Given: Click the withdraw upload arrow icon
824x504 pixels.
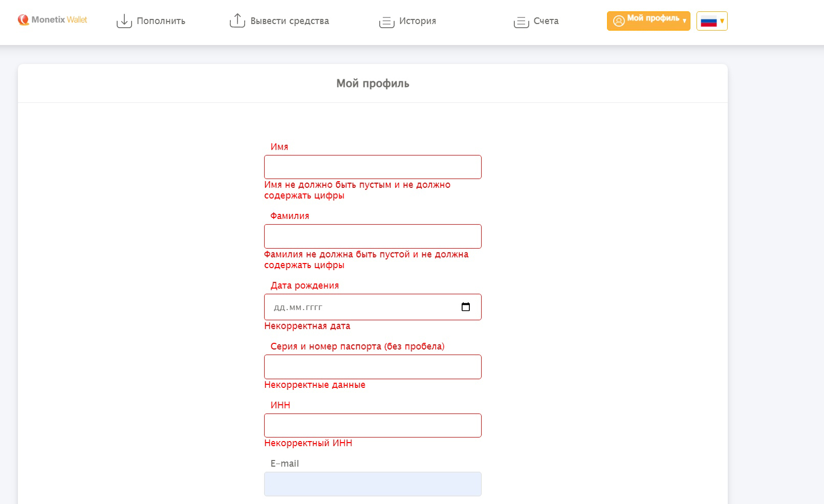Looking at the screenshot, I should 237,20.
